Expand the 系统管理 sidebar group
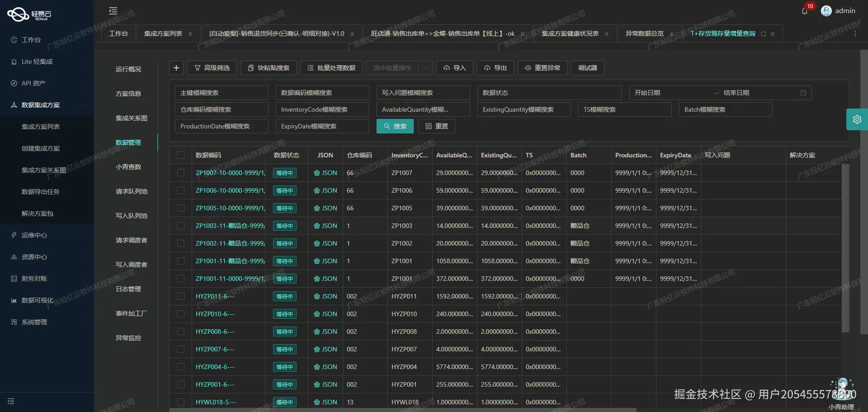This screenshot has width=868, height=412. [x=47, y=322]
